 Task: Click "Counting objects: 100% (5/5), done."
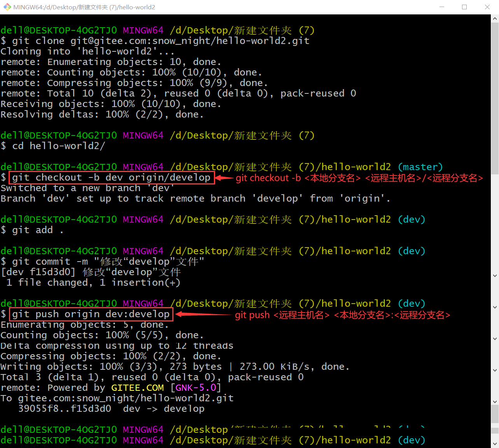(102, 335)
